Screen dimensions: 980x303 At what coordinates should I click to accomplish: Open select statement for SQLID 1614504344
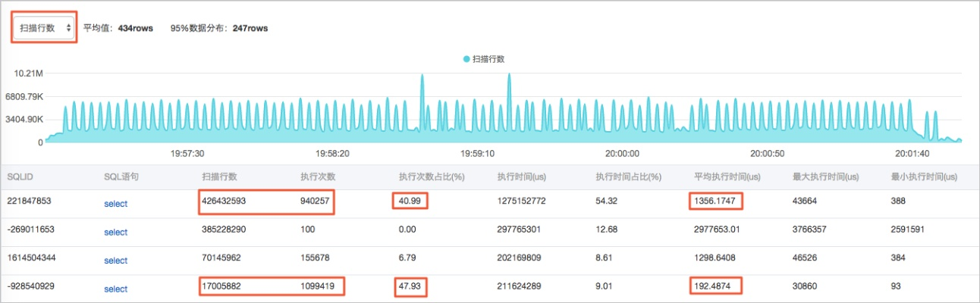coord(116,261)
